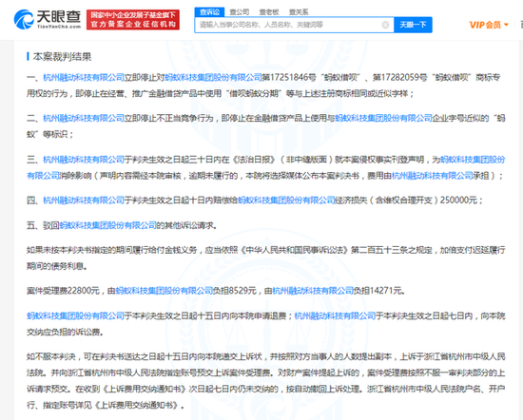Open 蚂蚁科技集团股份有限公司 link before 负担8529元
The height and width of the screenshot is (420, 523).
coord(165,291)
